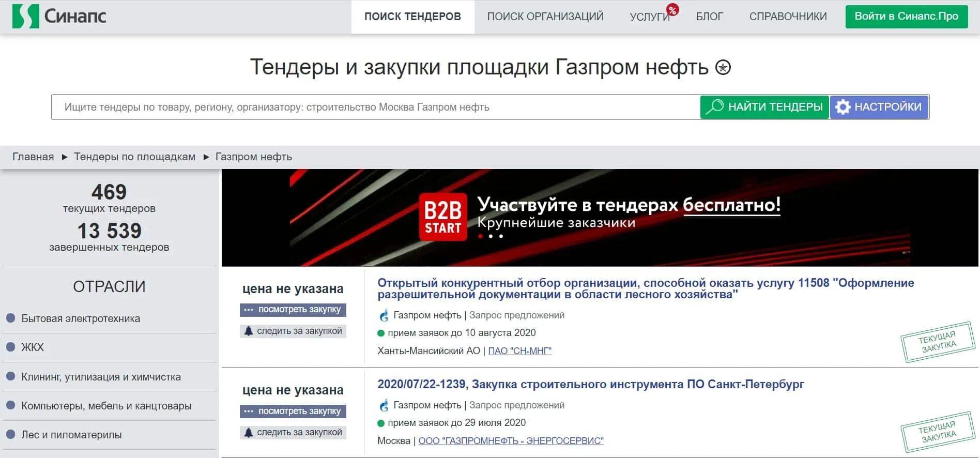Click B2B START logo in banner

443,217
